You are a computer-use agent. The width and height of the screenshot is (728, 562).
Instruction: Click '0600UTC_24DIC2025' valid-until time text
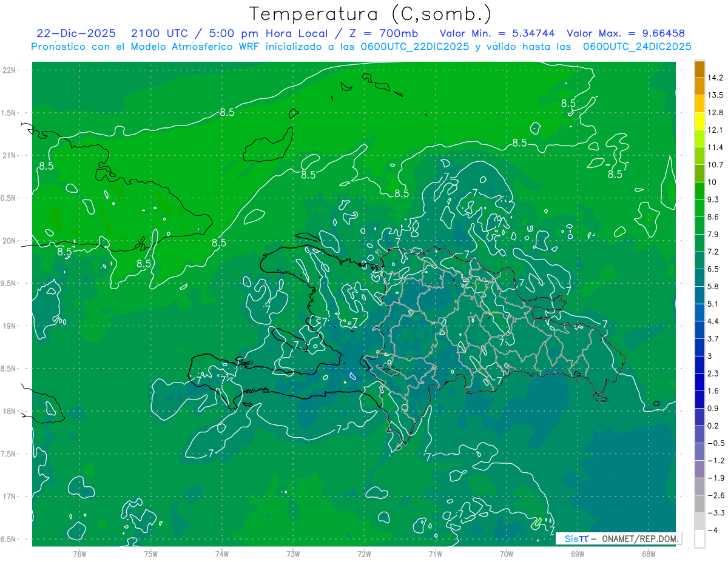(637, 47)
